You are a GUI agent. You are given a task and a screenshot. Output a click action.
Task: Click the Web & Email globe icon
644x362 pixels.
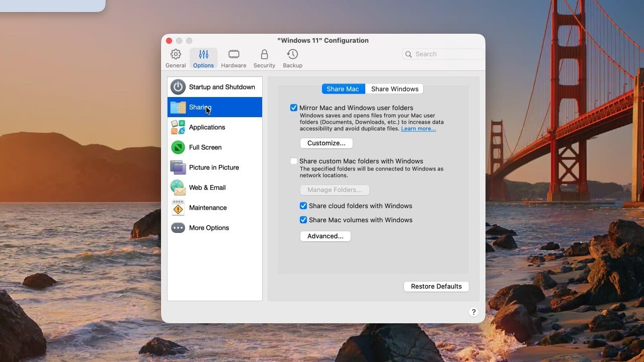click(x=178, y=188)
